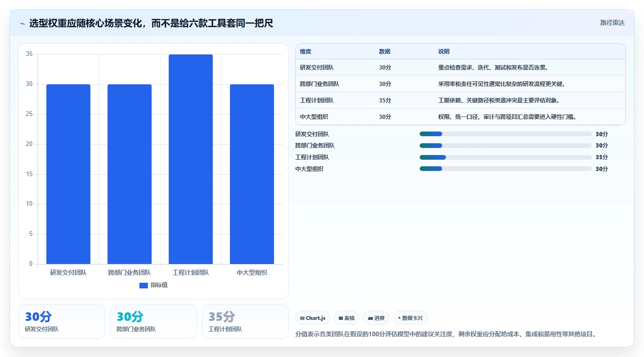The height and width of the screenshot is (357, 644).
Task: Click the 工程计划团队 x-axis label in the chart
Action: pos(191,272)
